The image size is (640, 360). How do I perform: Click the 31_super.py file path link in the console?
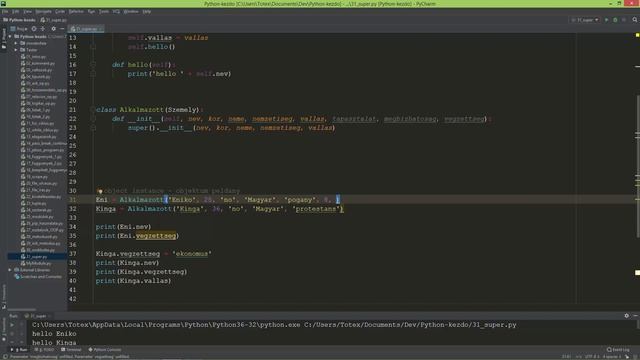click(x=410, y=325)
